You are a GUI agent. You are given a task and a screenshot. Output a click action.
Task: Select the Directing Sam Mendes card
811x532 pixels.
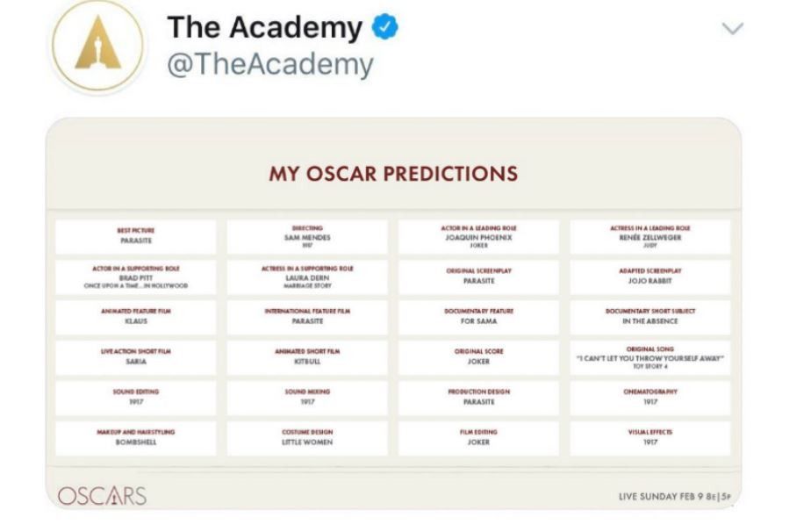307,236
